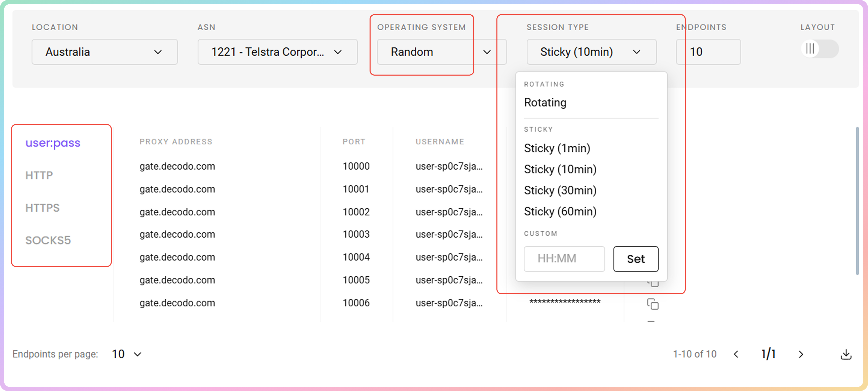Select Rotating session option

point(545,103)
